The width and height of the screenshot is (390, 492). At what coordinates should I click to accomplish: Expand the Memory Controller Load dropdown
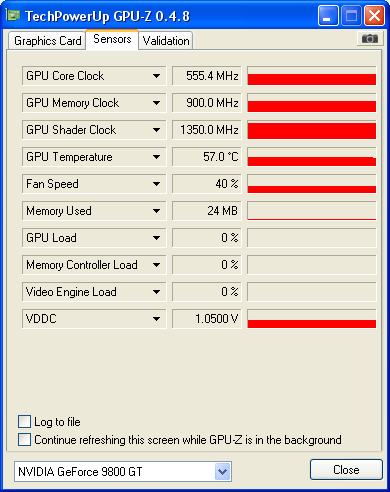click(156, 265)
